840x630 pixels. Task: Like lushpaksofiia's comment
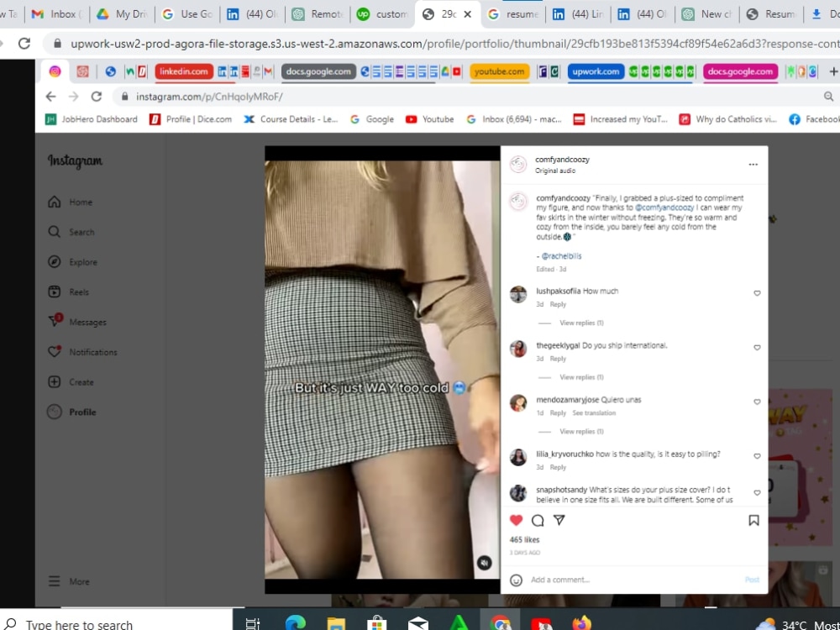coord(757,293)
